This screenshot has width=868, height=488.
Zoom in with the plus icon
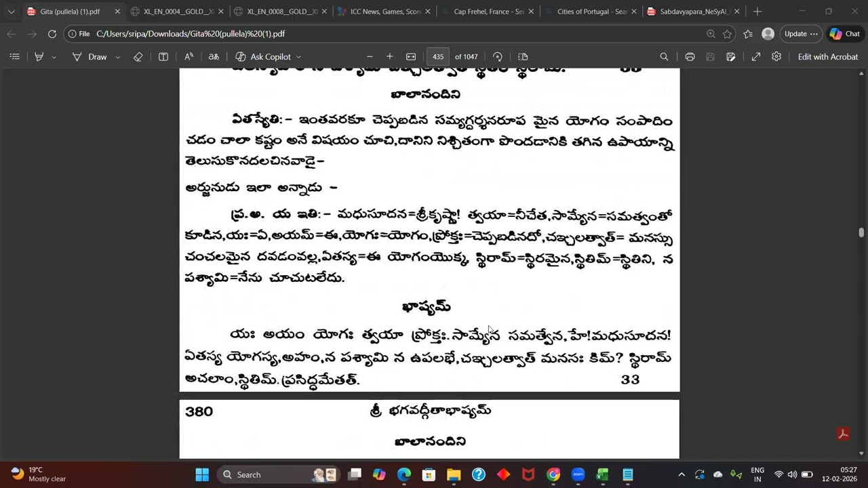click(390, 57)
